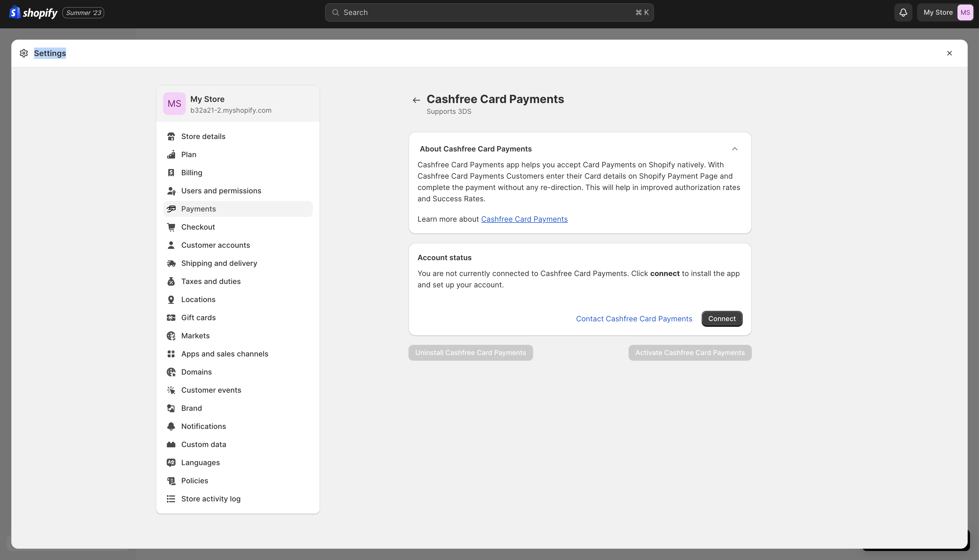Click the Markets globe icon
Screen dimensions: 979x560
click(171, 336)
